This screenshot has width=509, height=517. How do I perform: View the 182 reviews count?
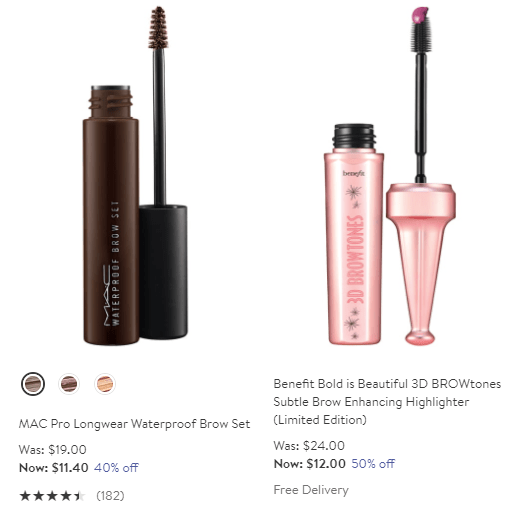(110, 496)
